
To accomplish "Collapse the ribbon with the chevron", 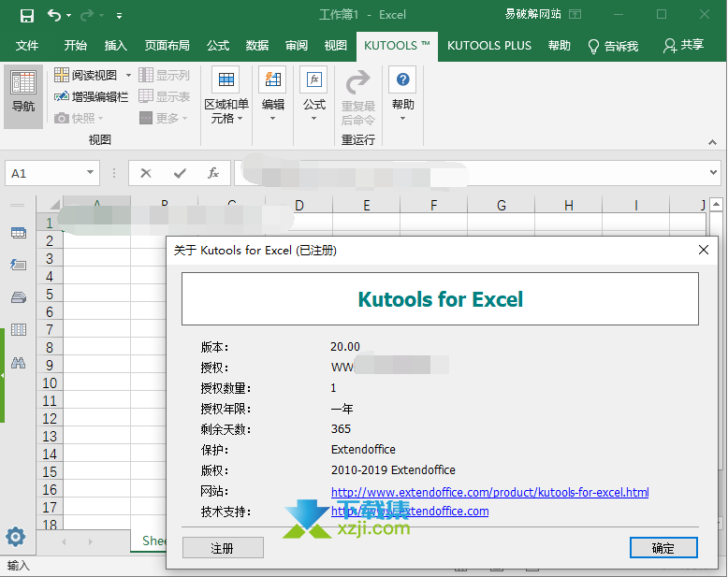I will pyautogui.click(x=712, y=142).
